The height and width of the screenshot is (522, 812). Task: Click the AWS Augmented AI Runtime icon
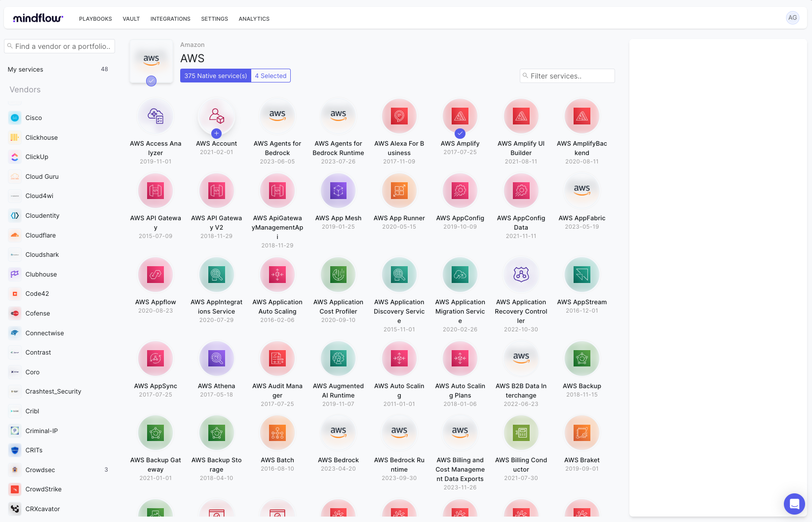click(x=338, y=359)
